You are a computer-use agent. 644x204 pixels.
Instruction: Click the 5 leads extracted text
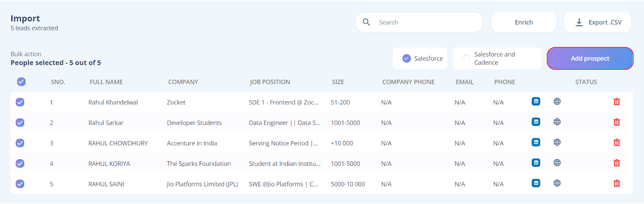pos(34,28)
